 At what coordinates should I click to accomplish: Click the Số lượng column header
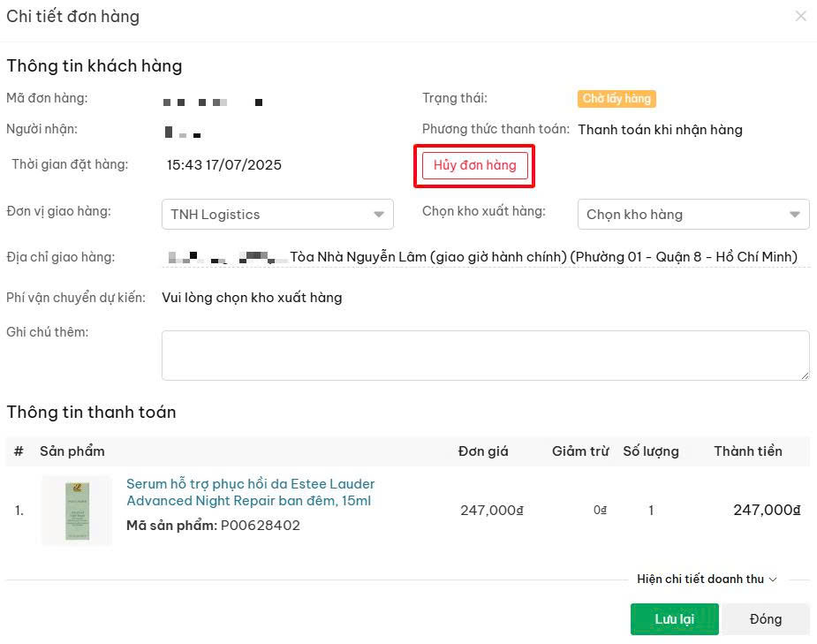tap(651, 451)
